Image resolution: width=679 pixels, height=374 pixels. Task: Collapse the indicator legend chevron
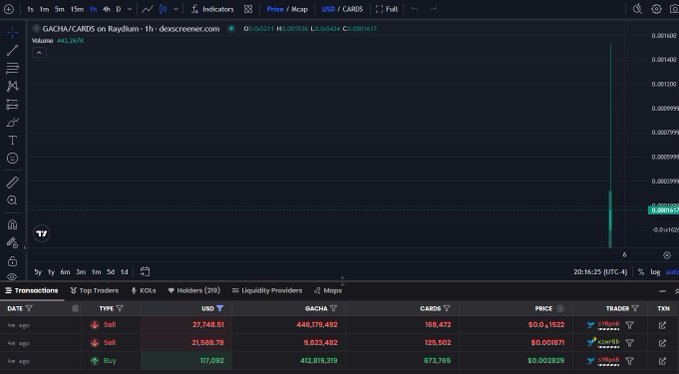coord(39,53)
